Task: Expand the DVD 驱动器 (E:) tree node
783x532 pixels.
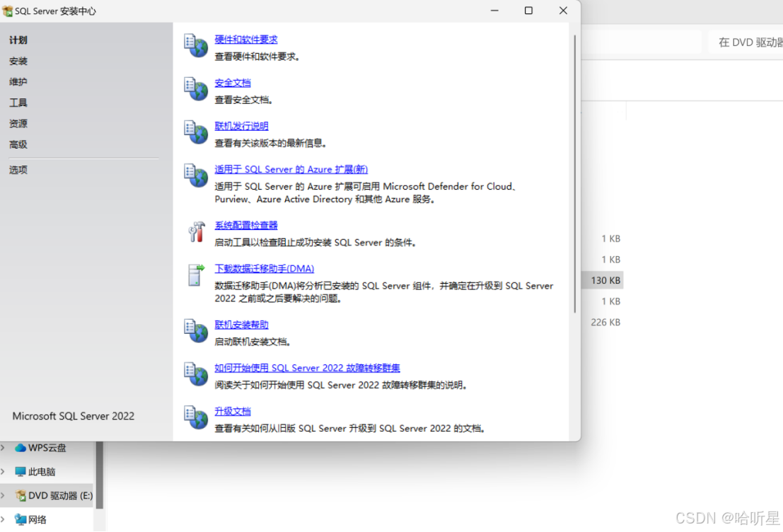Action: [x=3, y=495]
